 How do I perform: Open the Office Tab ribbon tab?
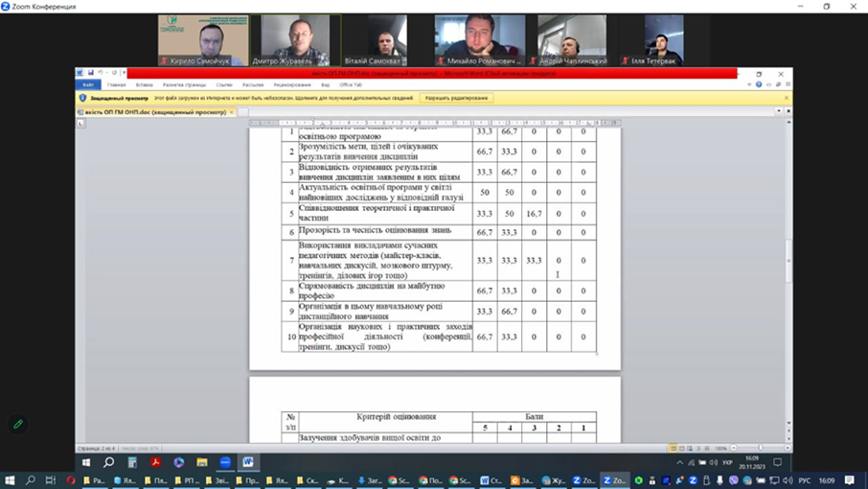[x=351, y=84]
